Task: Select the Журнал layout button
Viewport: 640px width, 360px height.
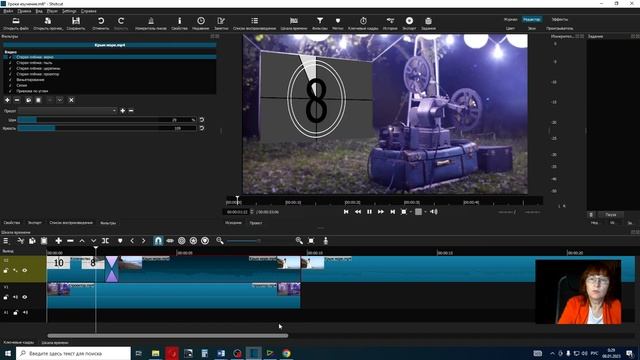Action: (510, 20)
